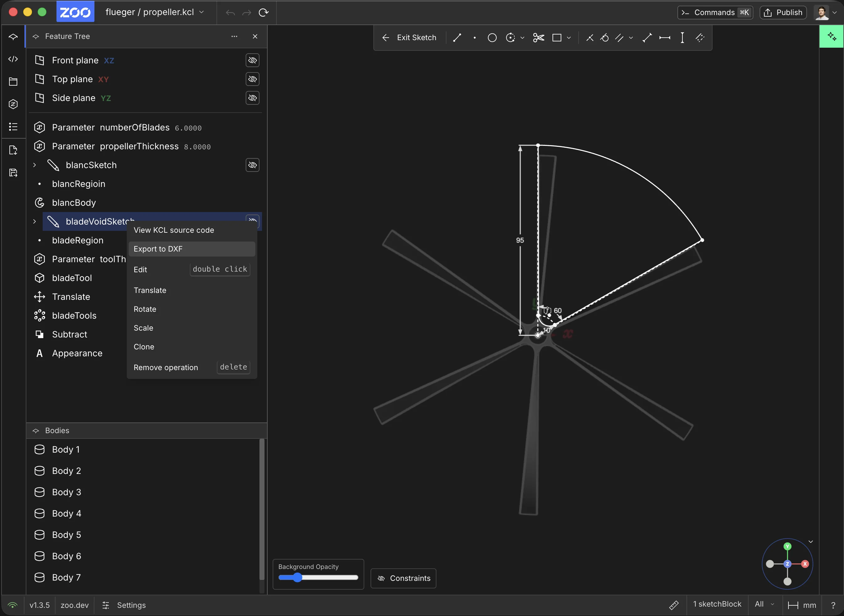Apply the Coincident constraint tool
The height and width of the screenshot is (616, 844).
tap(590, 38)
